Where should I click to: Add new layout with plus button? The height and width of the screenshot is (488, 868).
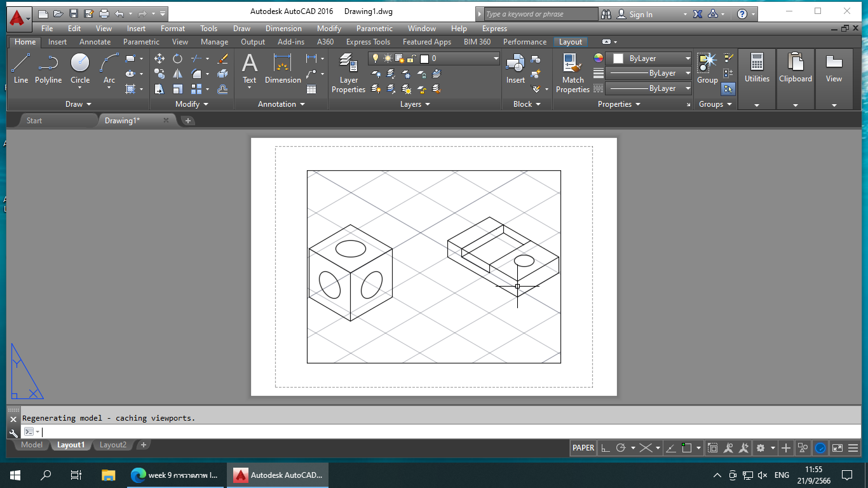pyautogui.click(x=144, y=445)
